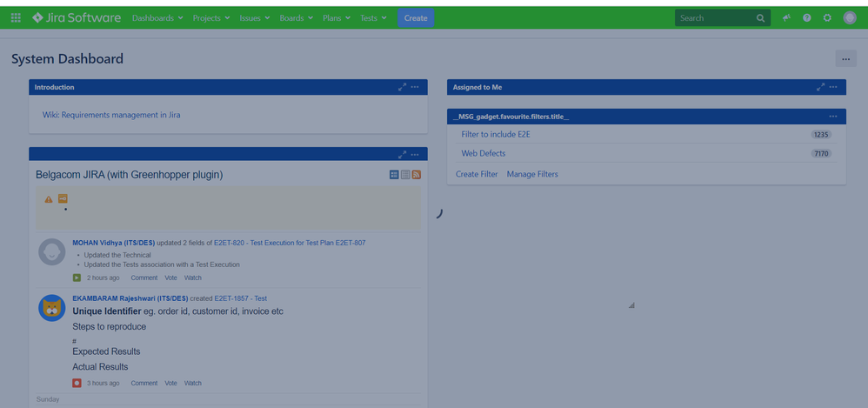Click the Jira Software logo

tap(77, 17)
